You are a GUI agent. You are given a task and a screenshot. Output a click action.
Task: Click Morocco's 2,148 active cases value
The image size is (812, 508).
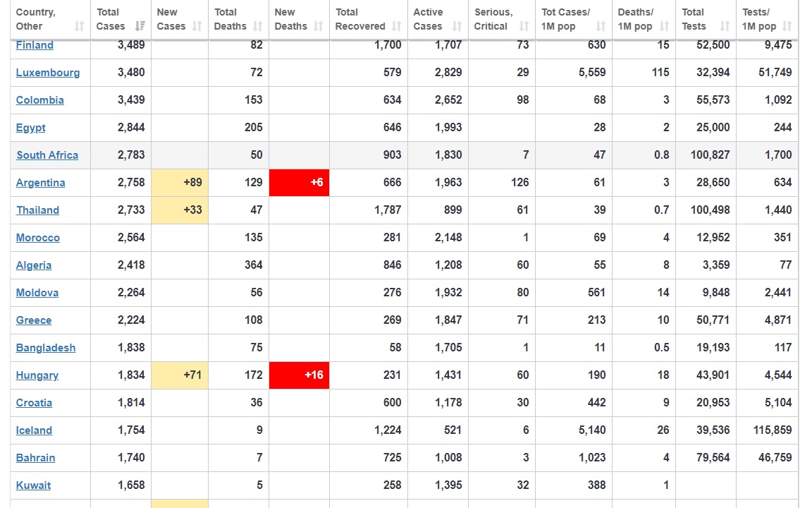[448, 237]
